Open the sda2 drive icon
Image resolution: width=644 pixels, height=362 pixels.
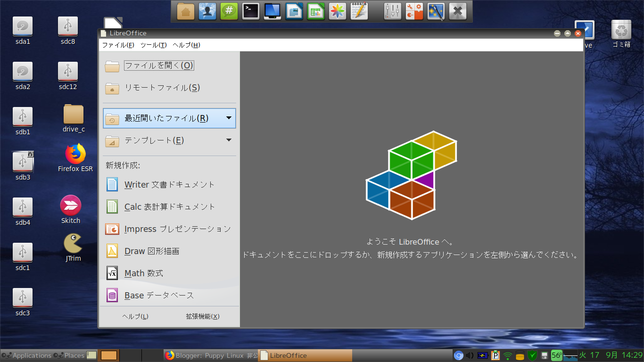pyautogui.click(x=23, y=72)
